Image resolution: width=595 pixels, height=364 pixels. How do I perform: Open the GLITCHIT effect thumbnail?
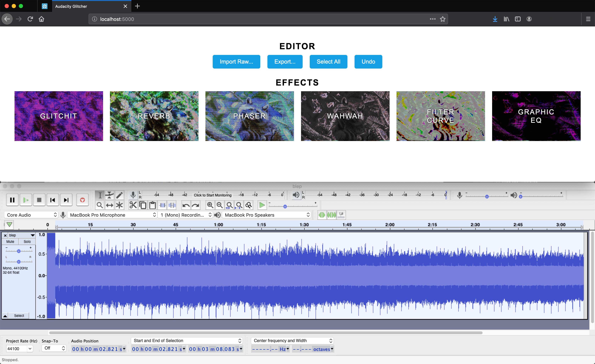coord(59,116)
